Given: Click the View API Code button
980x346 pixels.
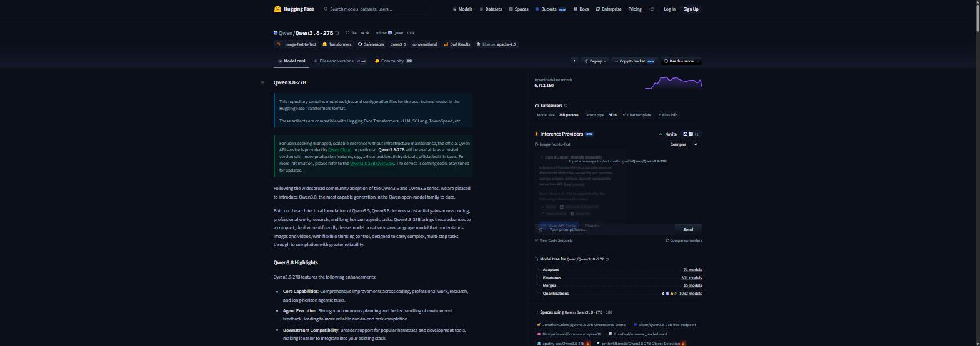Looking at the screenshot, I should [x=558, y=226].
